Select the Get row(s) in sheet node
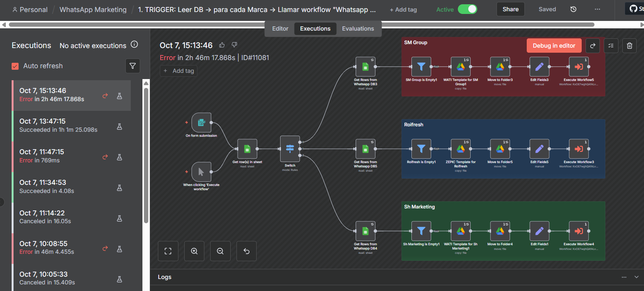Viewport: 644px width, 291px height. [x=247, y=149]
